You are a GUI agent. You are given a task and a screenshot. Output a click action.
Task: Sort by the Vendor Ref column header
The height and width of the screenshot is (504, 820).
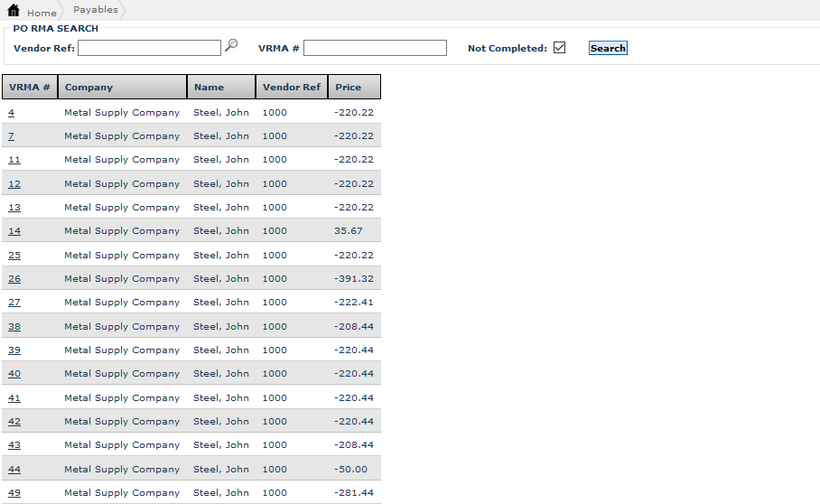pyautogui.click(x=291, y=88)
